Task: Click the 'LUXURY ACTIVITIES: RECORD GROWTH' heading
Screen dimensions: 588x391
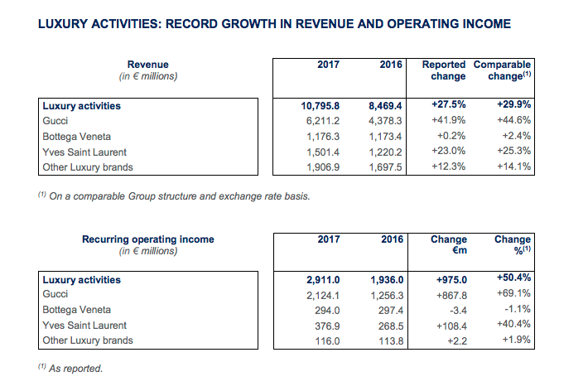Action: (x=274, y=24)
